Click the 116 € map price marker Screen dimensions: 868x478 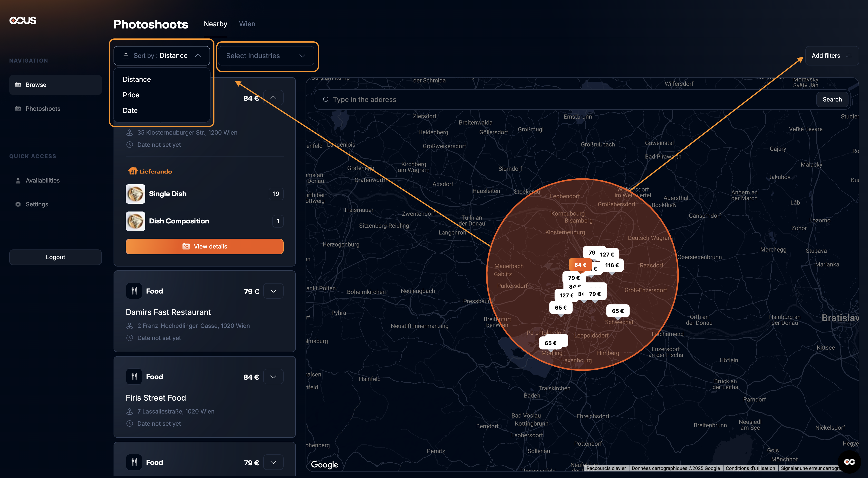click(x=612, y=265)
